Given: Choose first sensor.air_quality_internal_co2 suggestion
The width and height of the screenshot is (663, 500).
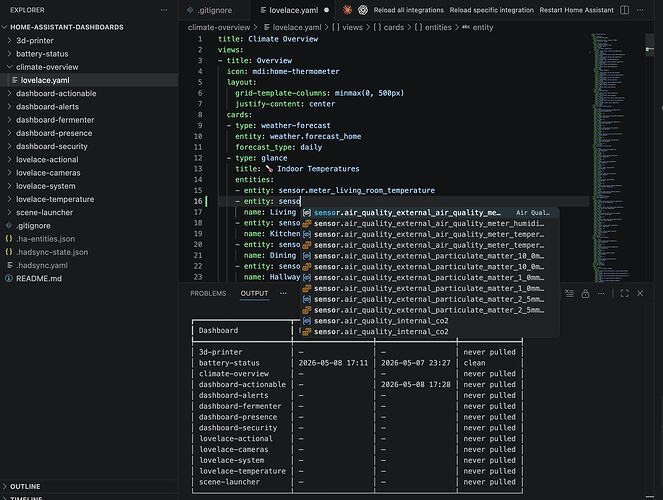Looking at the screenshot, I should (x=430, y=321).
